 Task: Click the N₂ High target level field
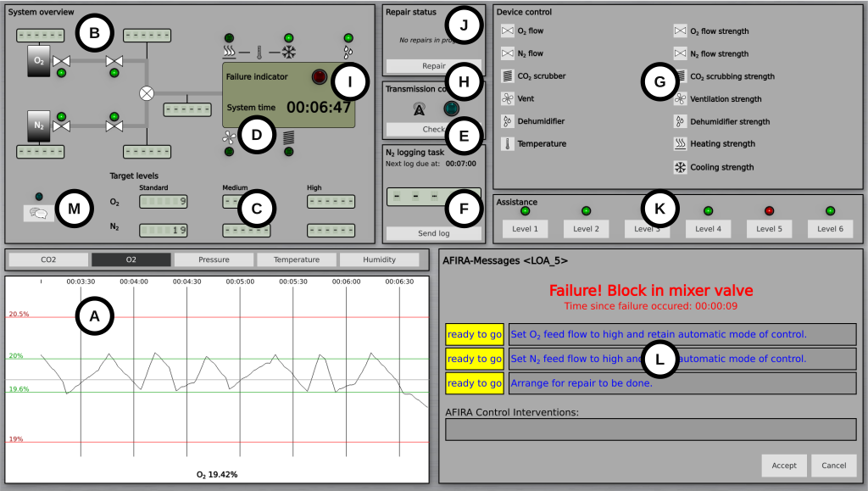(x=331, y=231)
